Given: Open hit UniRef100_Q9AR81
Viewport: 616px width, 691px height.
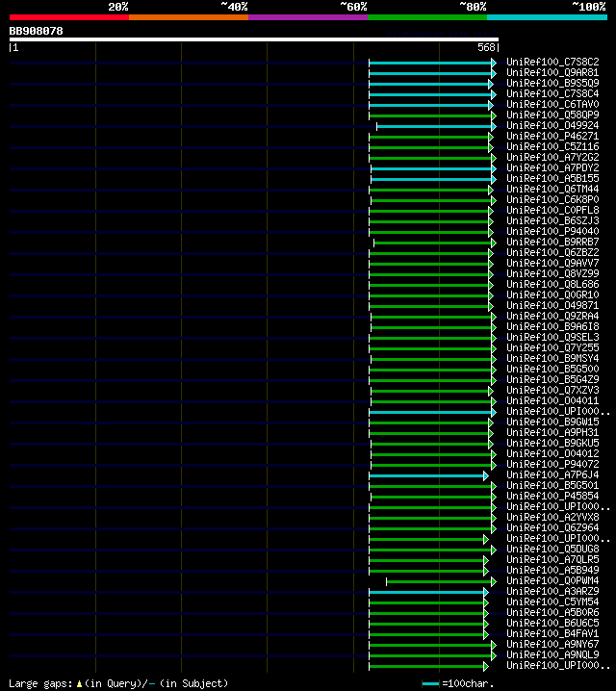Looking at the screenshot, I should (x=552, y=72).
